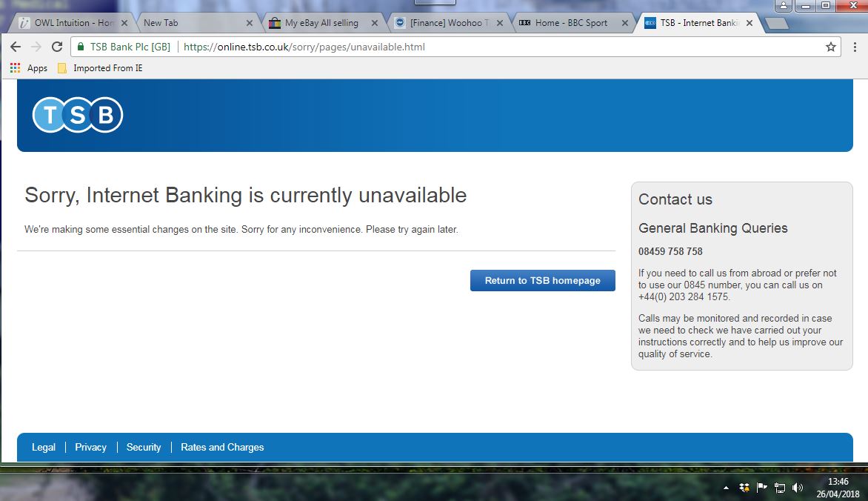Open Chrome three-dot menu
This screenshot has width=868, height=501.
coord(855,47)
